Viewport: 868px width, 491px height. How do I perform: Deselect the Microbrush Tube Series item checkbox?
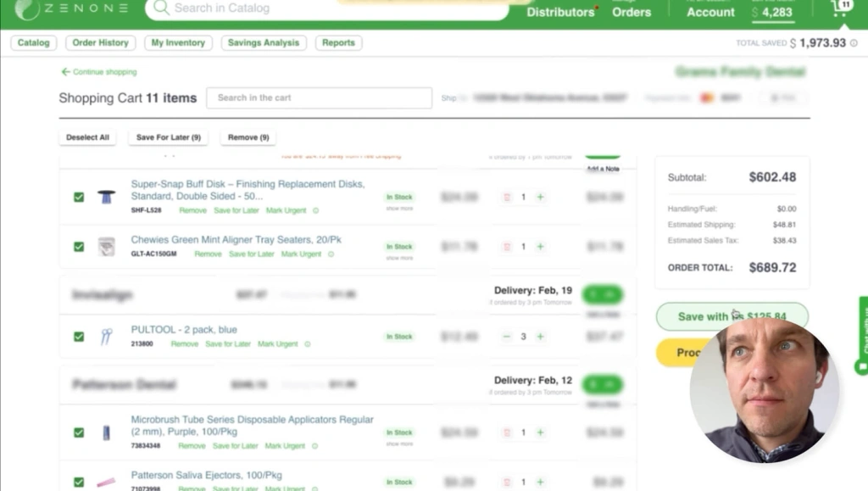point(79,432)
